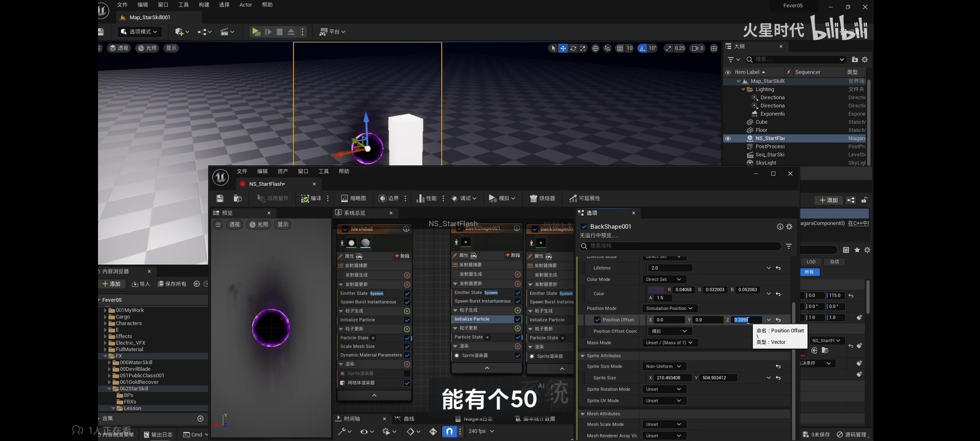Click the purple Color swatch

click(x=656, y=290)
